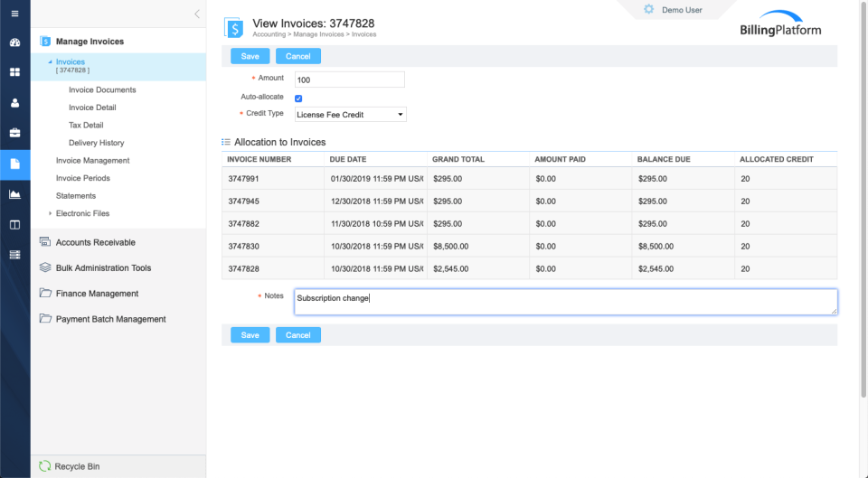Click allocated credit for invoice 3747828
Viewport: 868px width, 478px height.
[786, 269]
